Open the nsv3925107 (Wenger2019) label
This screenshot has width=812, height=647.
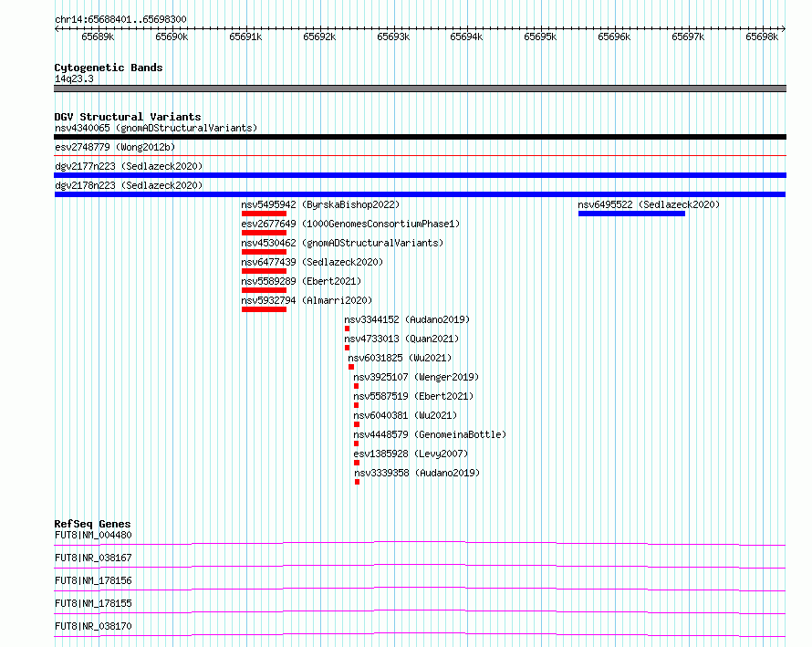click(x=416, y=377)
